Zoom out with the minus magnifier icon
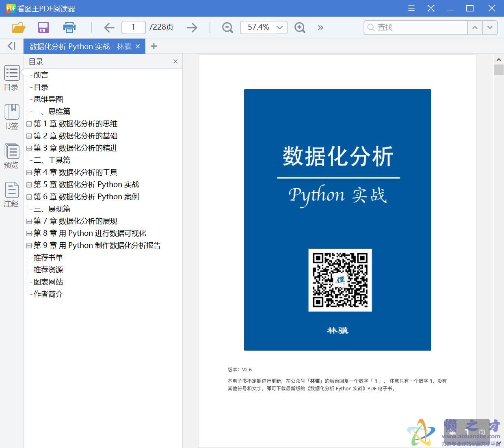 click(227, 27)
